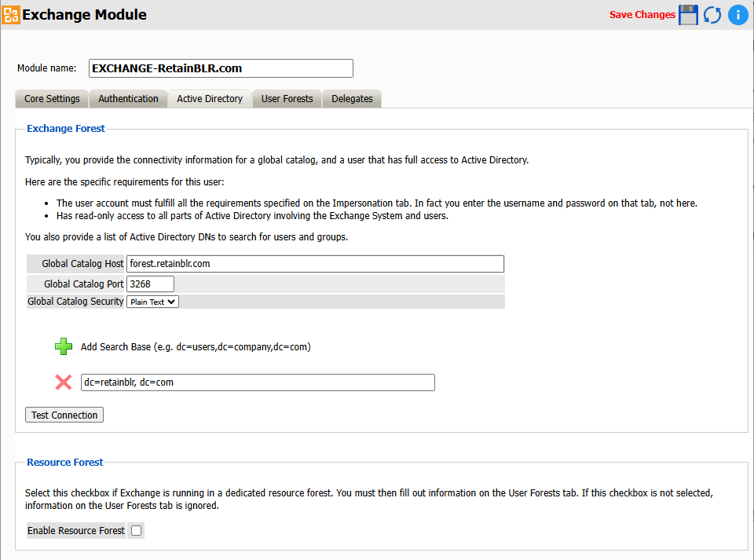
Task: Select the Active Directory tab
Action: (210, 99)
